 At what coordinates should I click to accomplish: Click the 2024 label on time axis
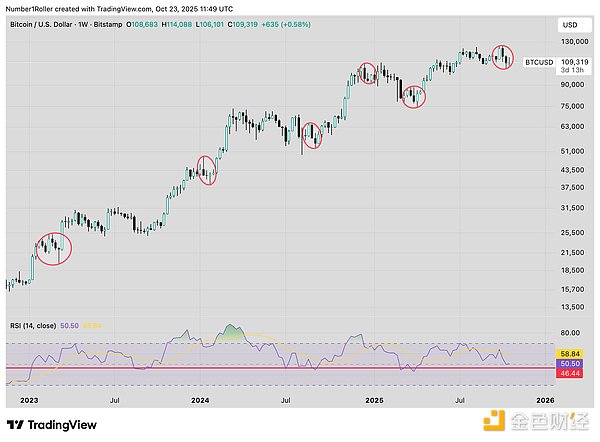pyautogui.click(x=201, y=400)
